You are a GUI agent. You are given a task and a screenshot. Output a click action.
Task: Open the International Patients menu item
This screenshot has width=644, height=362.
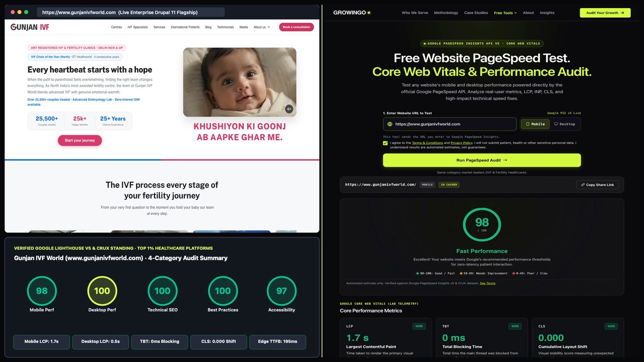(x=185, y=27)
